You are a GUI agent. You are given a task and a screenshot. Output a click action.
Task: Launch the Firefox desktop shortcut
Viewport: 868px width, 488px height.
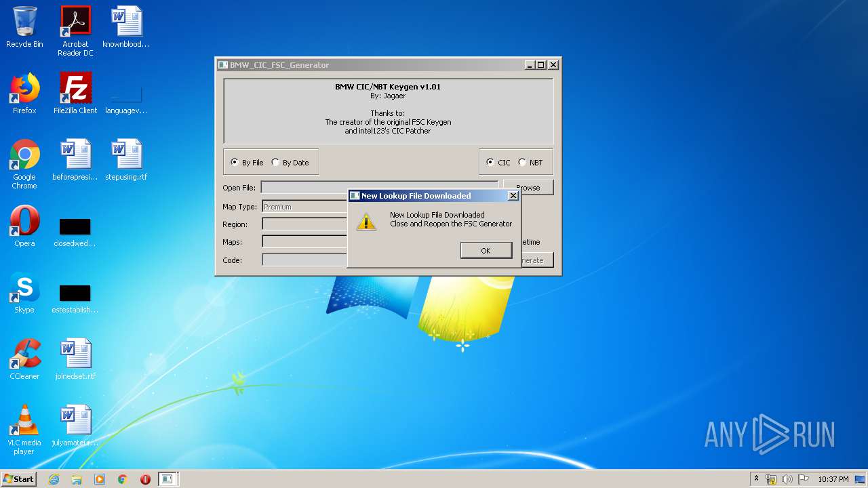point(24,94)
